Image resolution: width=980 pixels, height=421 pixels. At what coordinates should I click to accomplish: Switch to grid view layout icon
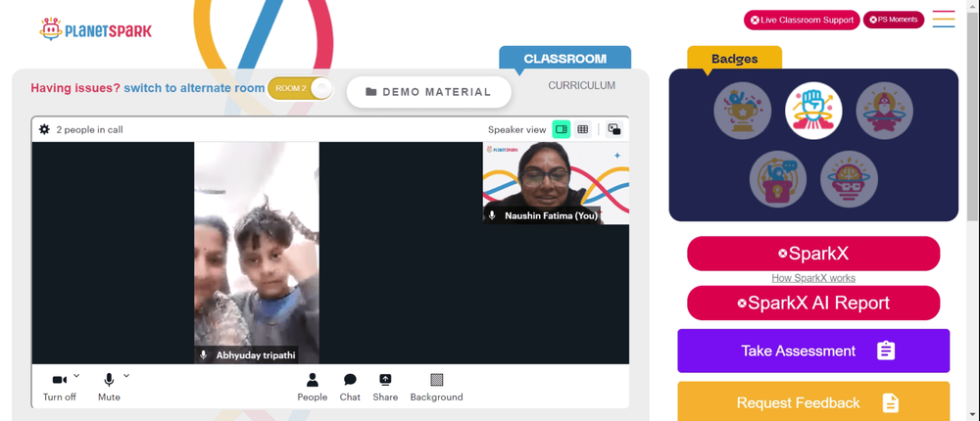point(582,129)
